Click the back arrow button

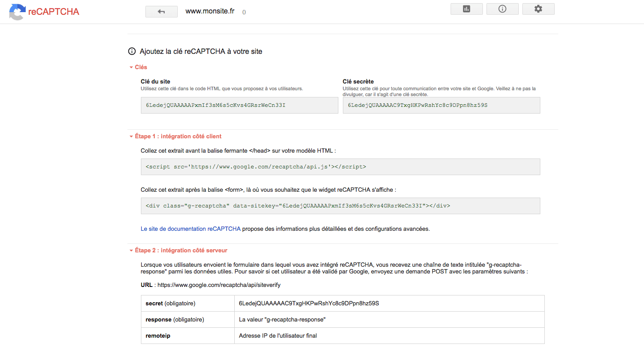click(x=161, y=12)
